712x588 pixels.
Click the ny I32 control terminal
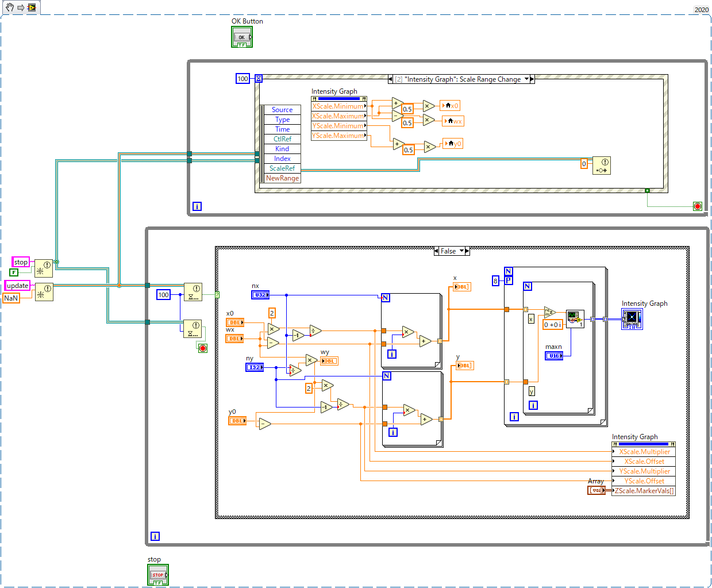pyautogui.click(x=255, y=367)
